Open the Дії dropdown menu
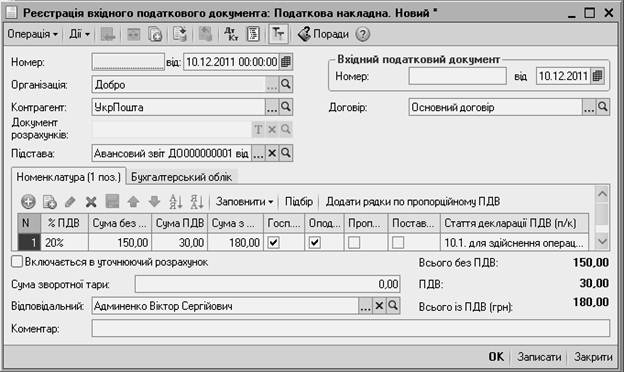This screenshot has height=372, width=624. coord(79,34)
